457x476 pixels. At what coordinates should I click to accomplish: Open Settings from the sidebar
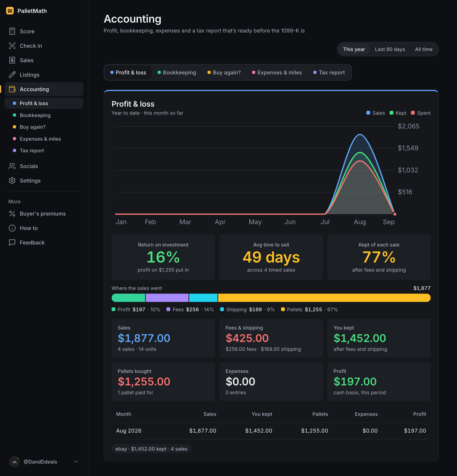44,180
